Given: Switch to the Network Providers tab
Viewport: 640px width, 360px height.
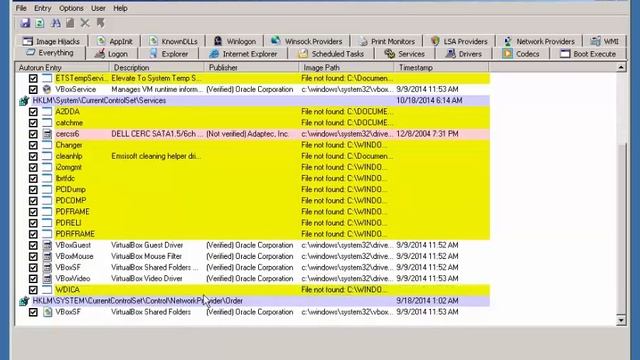Looking at the screenshot, I should pos(539,41).
